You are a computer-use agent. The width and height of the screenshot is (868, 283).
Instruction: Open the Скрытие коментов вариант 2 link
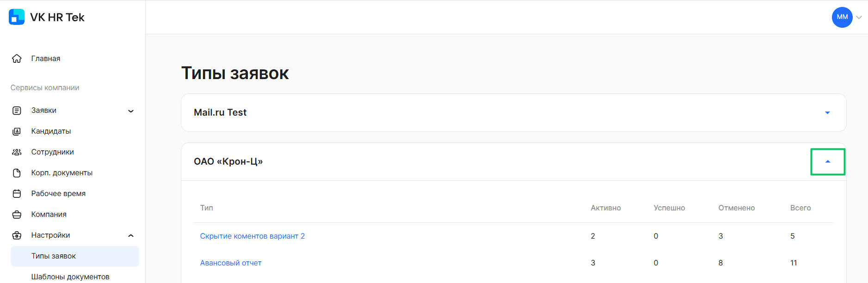tap(252, 236)
